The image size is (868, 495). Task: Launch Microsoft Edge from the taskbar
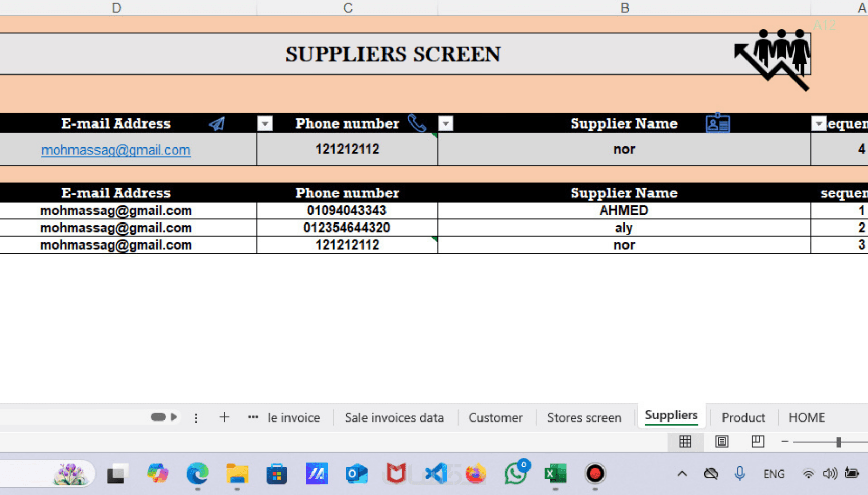point(198,474)
